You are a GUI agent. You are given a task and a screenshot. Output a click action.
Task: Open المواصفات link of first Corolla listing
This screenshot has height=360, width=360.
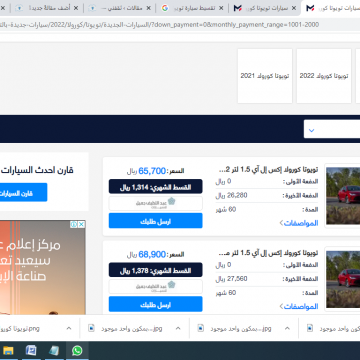(x=299, y=223)
